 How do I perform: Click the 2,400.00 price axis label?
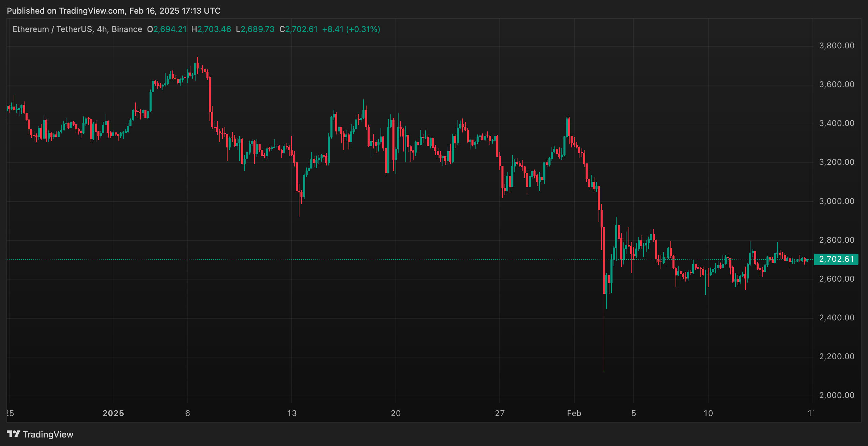(837, 318)
